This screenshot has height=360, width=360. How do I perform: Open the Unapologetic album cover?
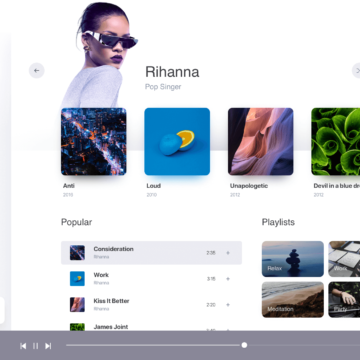261,142
